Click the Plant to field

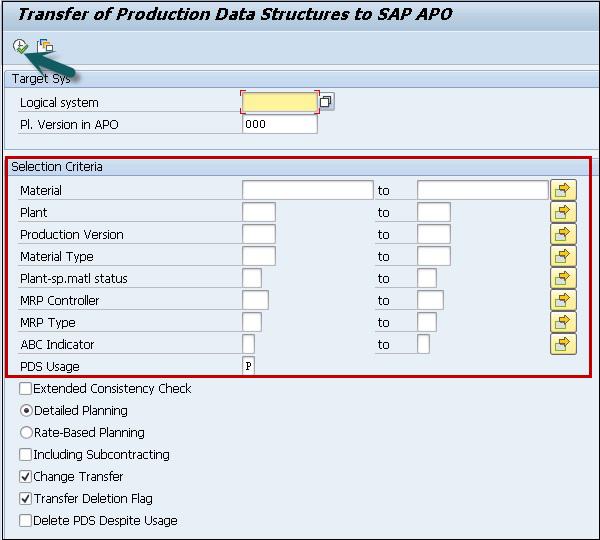click(434, 212)
